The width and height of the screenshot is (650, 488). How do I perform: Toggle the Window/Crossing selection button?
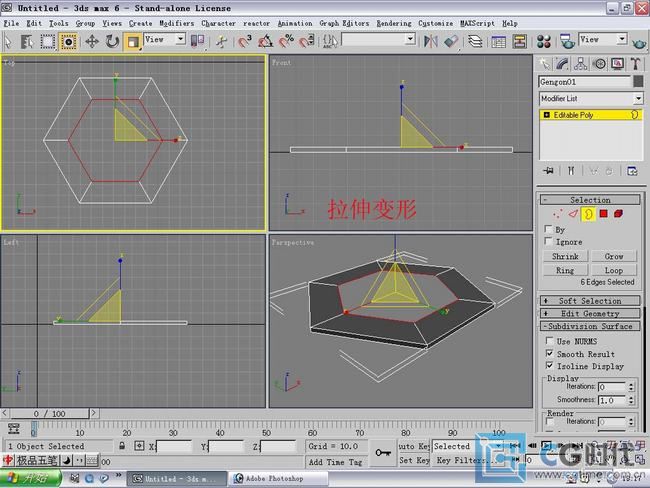[68, 41]
